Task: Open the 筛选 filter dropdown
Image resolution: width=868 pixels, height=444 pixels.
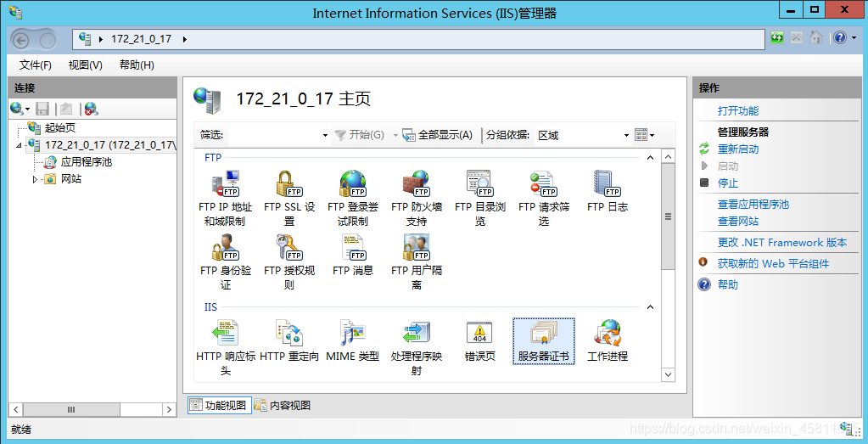Action: pos(326,135)
